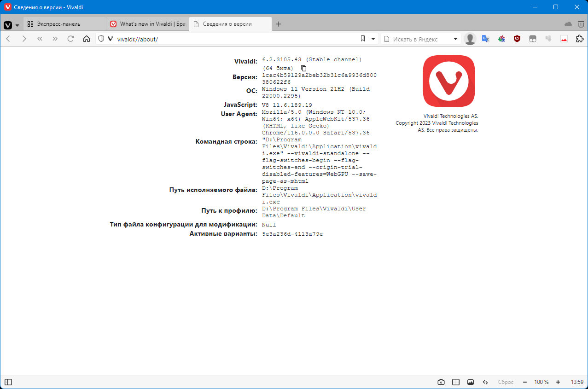Viewport: 588px width, 389px height.
Task: Open the colorful stars extension
Action: pos(501,39)
